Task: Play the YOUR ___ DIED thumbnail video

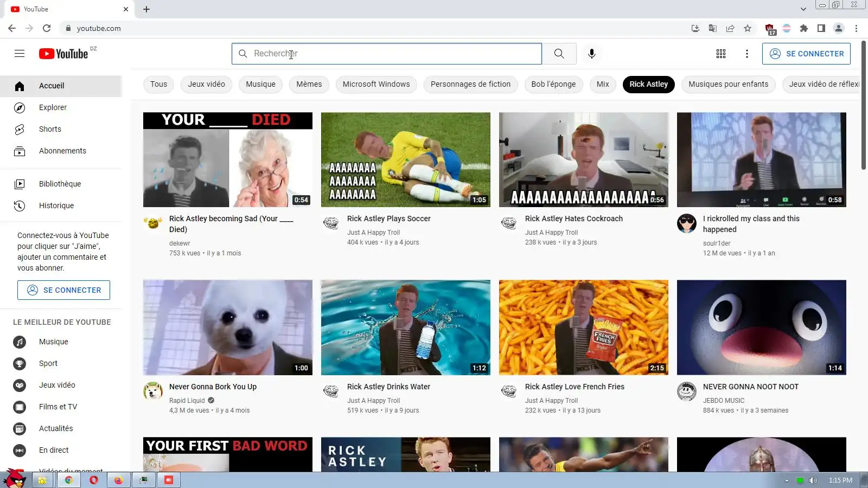Action: pos(228,160)
